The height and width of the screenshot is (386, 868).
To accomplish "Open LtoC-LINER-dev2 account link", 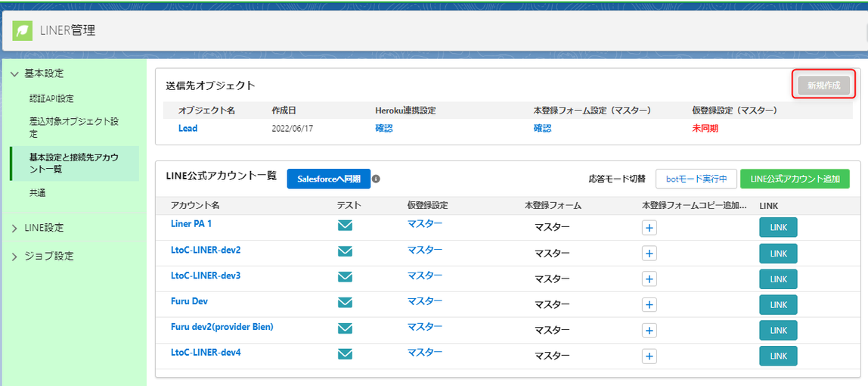I will [x=206, y=250].
